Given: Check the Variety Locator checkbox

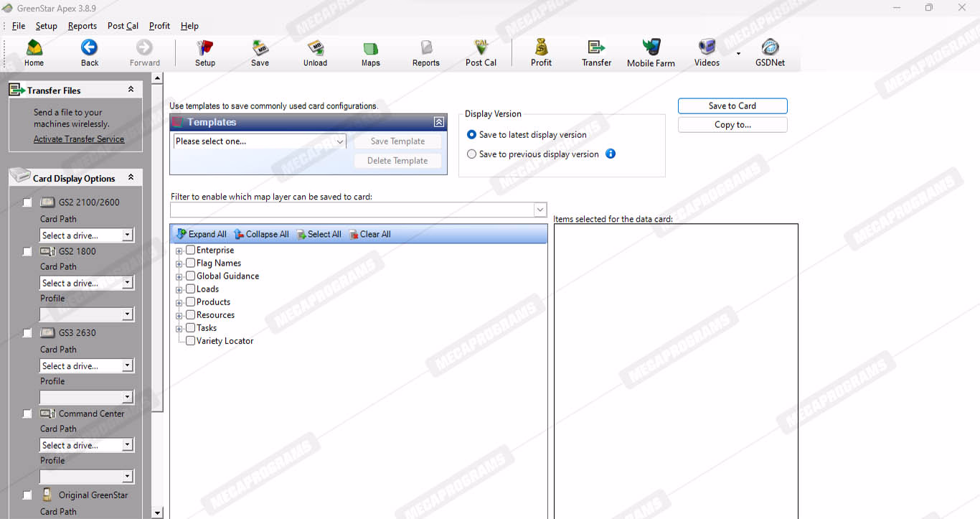Looking at the screenshot, I should pyautogui.click(x=190, y=341).
